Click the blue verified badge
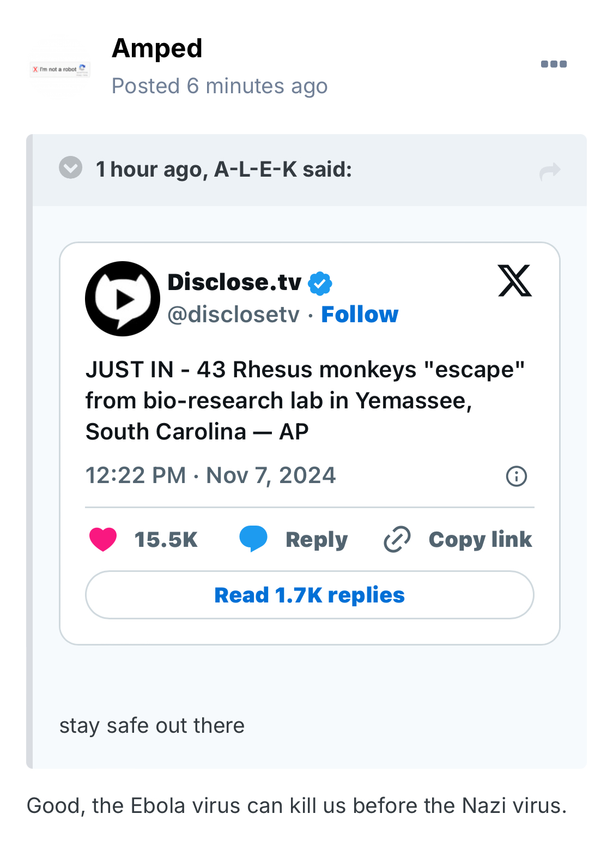 tap(320, 284)
